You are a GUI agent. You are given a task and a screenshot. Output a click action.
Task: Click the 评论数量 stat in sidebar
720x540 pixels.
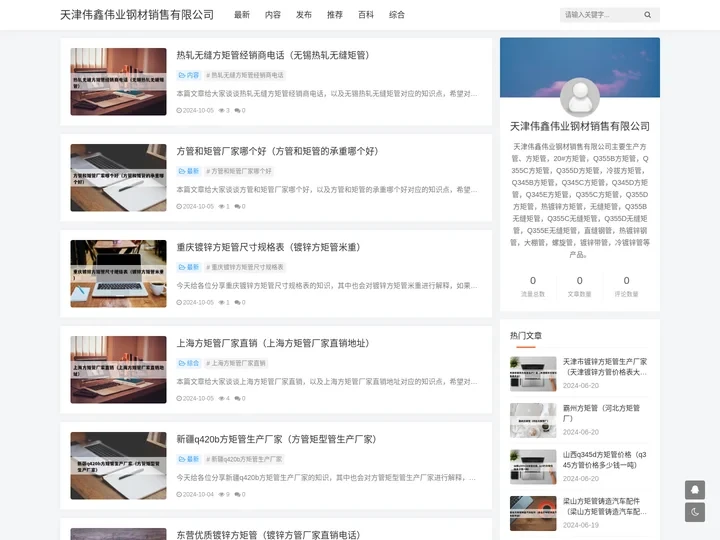[626, 286]
